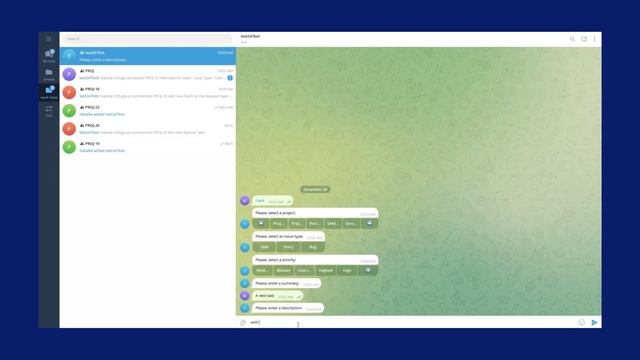Image resolution: width=640 pixels, height=360 pixels.
Task: Select the priority button labeled exactly High
Action: [x=347, y=271]
